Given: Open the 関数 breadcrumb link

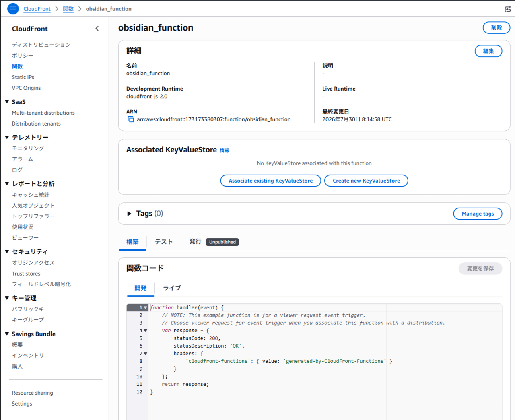Looking at the screenshot, I should [68, 9].
